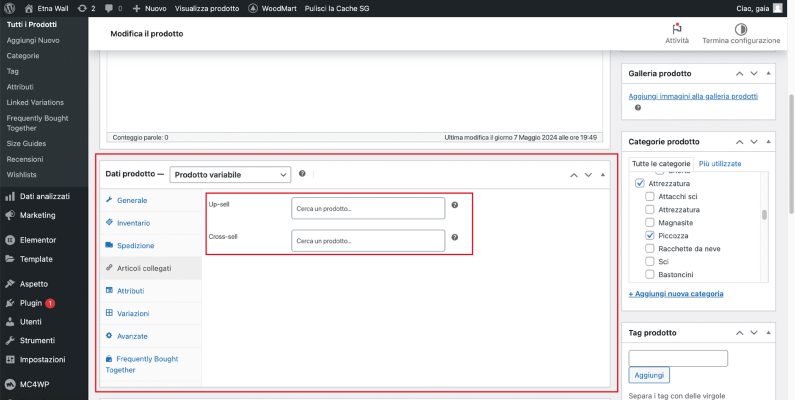The height and width of the screenshot is (400, 795).
Task: Check the Sci category
Action: click(649, 262)
